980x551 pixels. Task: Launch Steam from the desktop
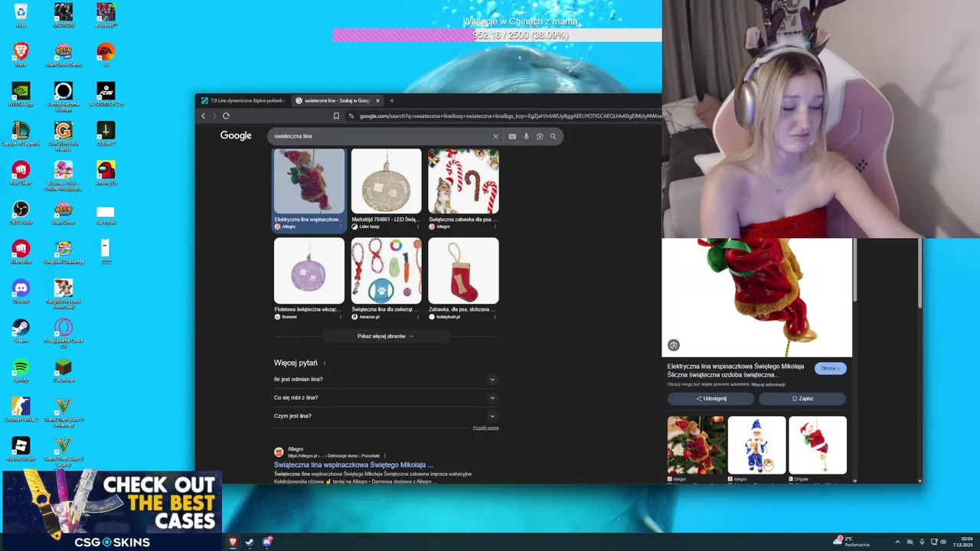(21, 331)
